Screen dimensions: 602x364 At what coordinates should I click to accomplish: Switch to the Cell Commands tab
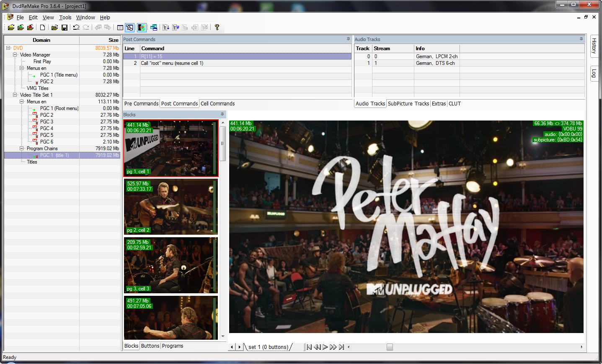coord(217,104)
